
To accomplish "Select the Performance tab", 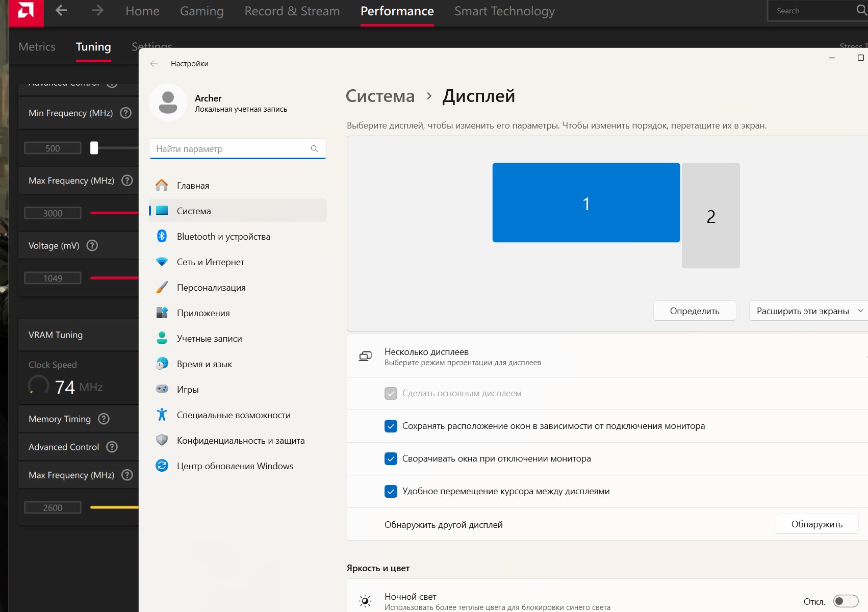I will pos(397,11).
